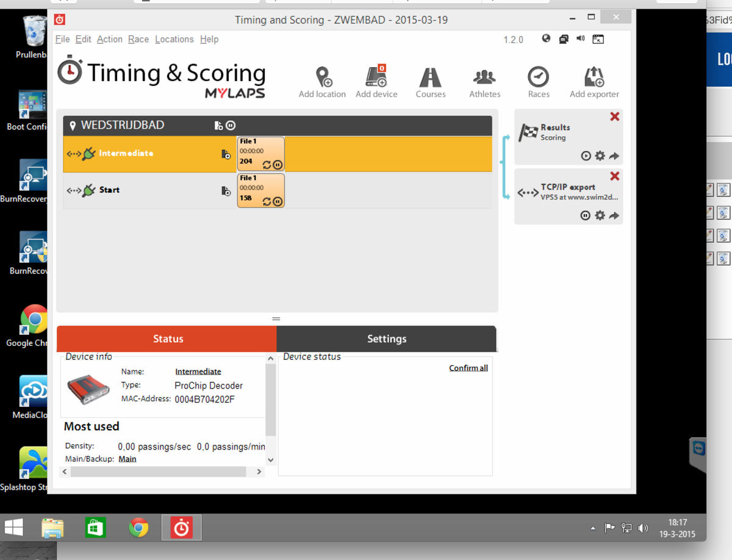Remove the Results exporter with red X

[614, 117]
